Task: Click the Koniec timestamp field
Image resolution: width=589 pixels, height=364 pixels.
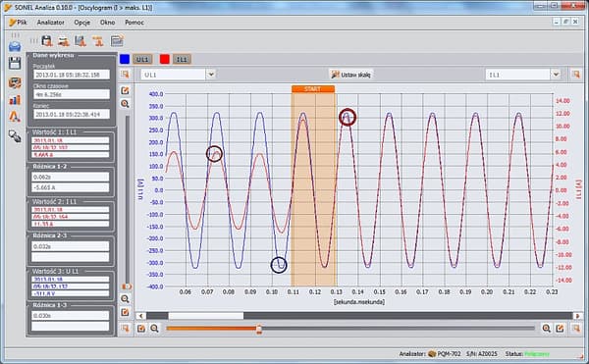Action: [x=72, y=114]
